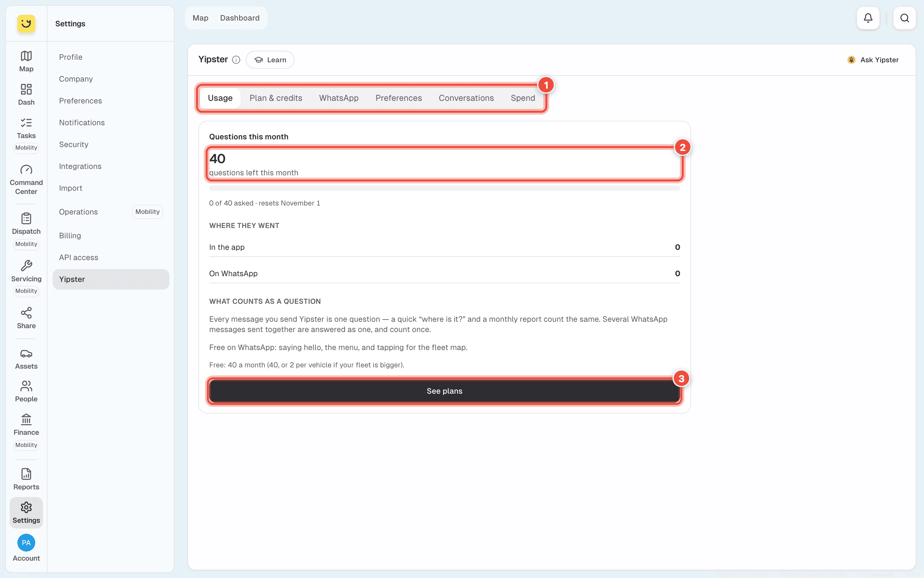The image size is (924, 578).
Task: Open Profile settings
Action: [x=111, y=57]
